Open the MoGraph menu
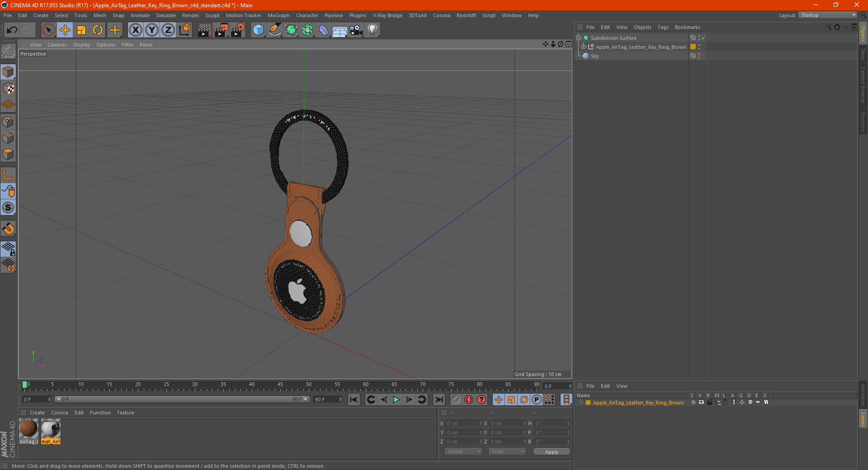The image size is (868, 470). [278, 15]
